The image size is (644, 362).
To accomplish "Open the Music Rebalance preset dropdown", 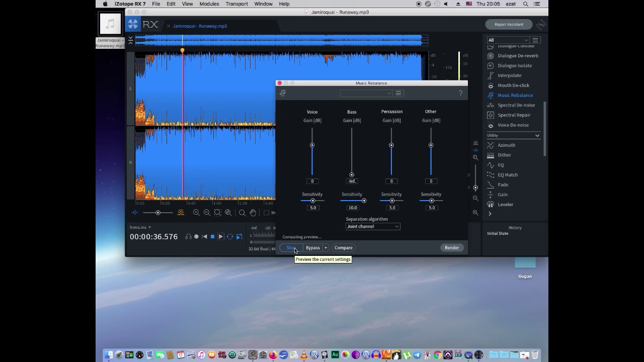I will coord(366,93).
